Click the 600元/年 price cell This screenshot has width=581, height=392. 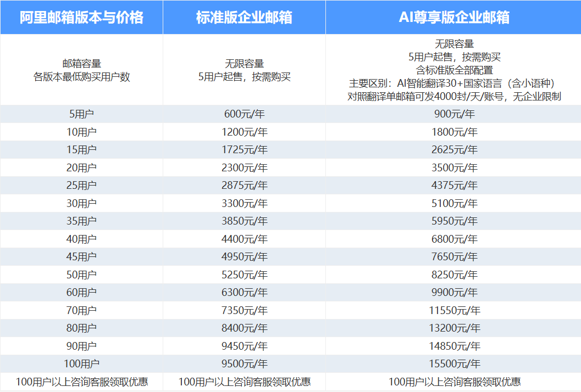click(x=244, y=114)
